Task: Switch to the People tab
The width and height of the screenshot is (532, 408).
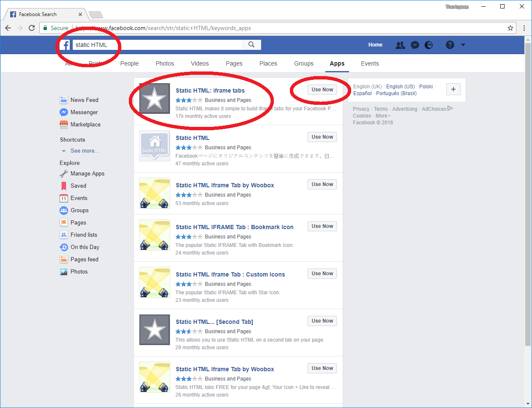Action: click(129, 63)
